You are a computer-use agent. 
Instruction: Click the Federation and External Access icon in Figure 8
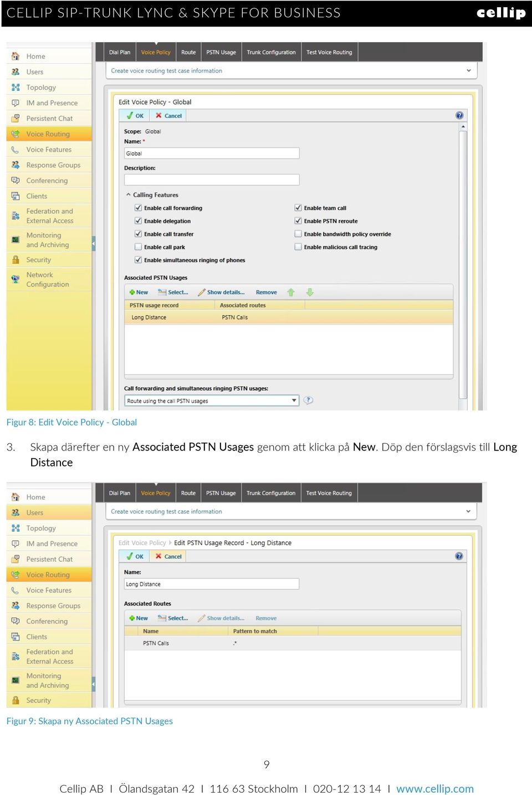(x=16, y=216)
